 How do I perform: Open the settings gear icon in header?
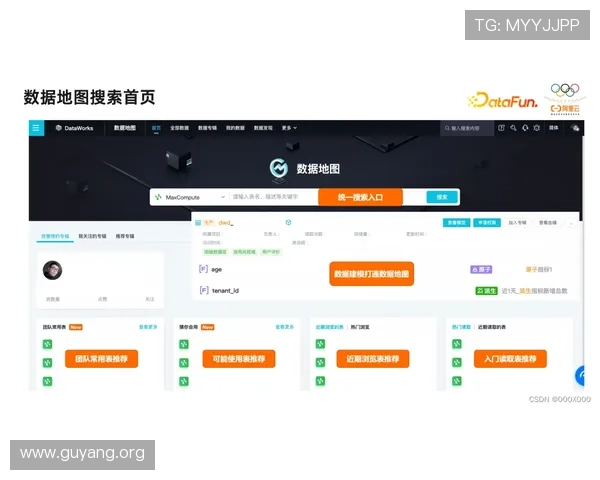536,128
